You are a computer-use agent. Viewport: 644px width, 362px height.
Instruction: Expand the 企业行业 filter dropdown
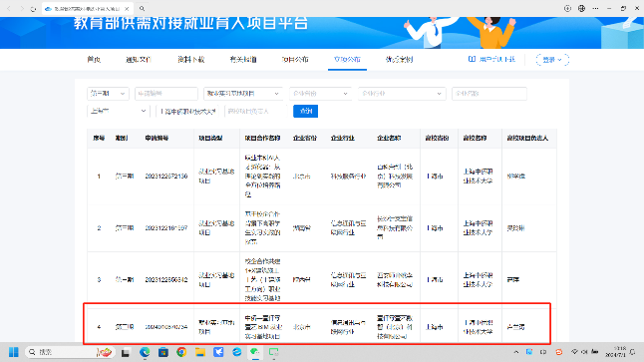[x=402, y=94]
